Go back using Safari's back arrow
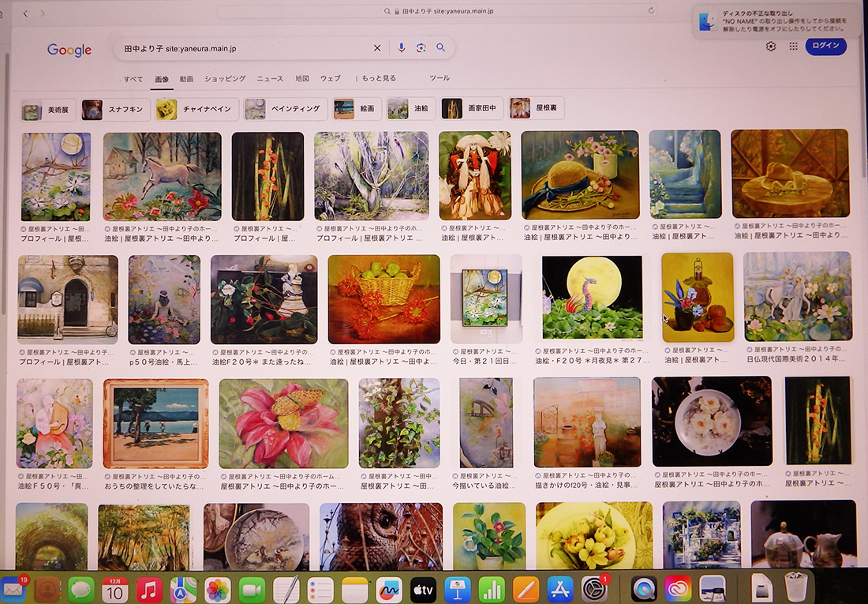868x604 pixels. pos(25,13)
